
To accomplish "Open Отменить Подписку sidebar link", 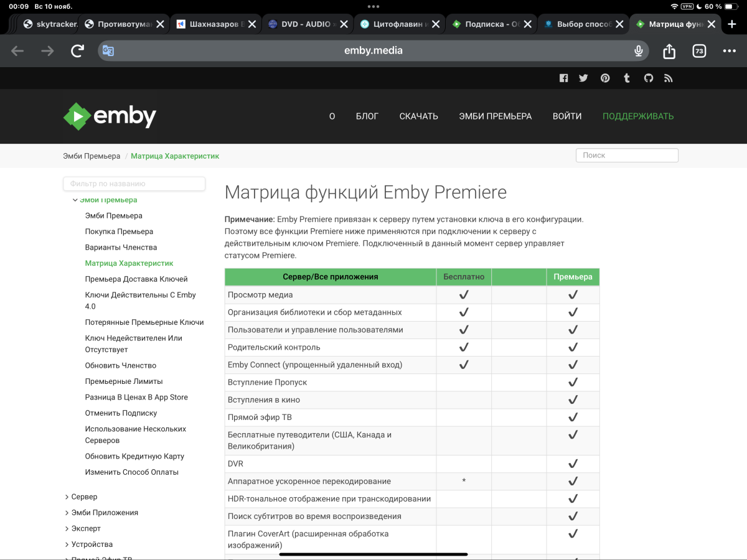I will (121, 413).
